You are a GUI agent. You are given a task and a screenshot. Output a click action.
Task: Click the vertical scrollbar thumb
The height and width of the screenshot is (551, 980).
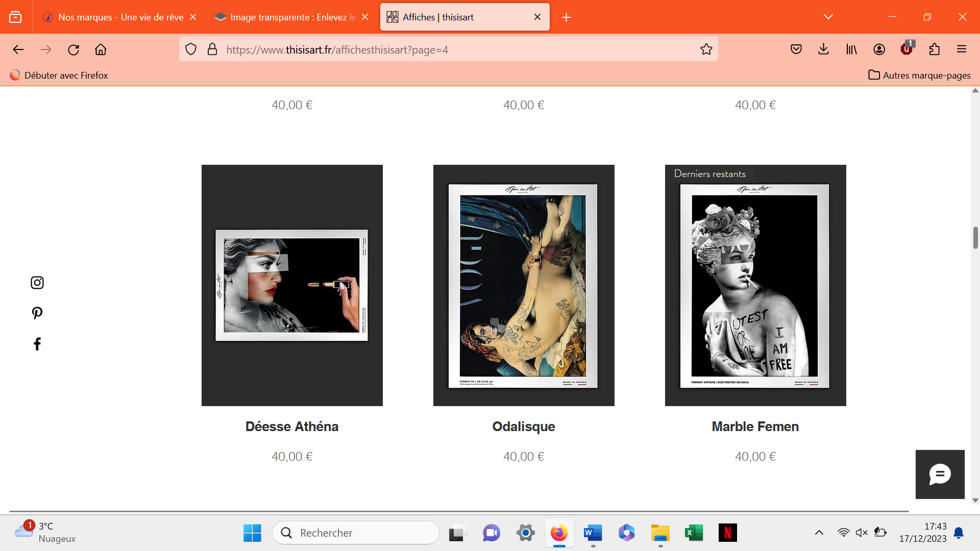pos(975,238)
